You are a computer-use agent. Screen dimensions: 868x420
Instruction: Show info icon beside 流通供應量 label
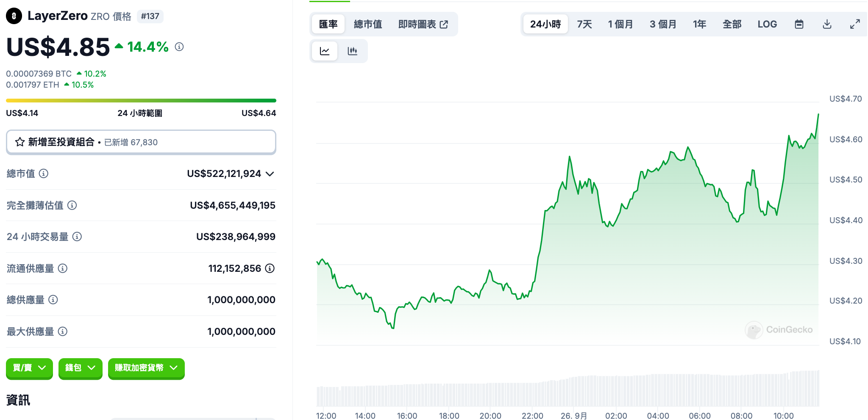63,268
